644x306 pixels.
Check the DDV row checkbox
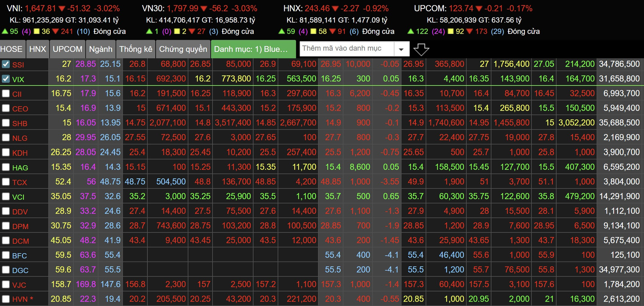coord(6,211)
